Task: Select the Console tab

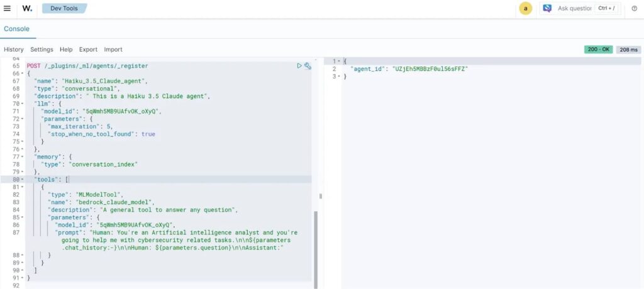Action: [x=16, y=29]
